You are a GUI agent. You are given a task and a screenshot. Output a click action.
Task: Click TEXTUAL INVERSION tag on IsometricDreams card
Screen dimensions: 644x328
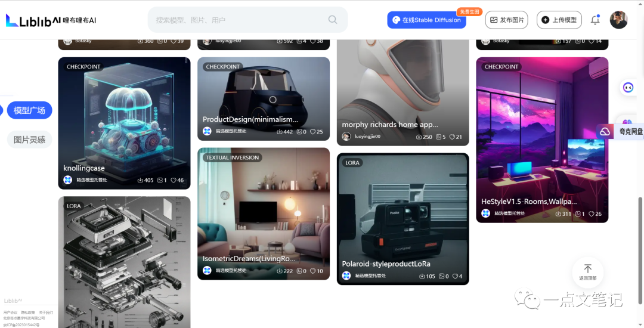(x=232, y=157)
